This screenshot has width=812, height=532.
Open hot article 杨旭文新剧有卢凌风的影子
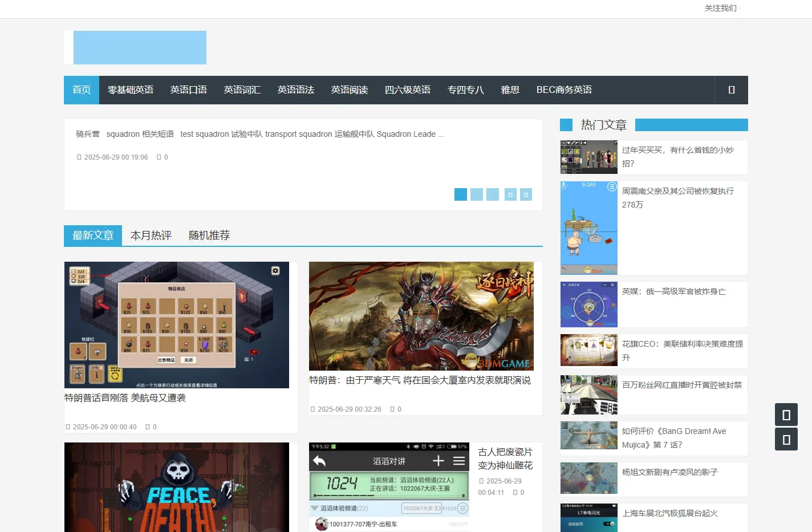pos(670,472)
